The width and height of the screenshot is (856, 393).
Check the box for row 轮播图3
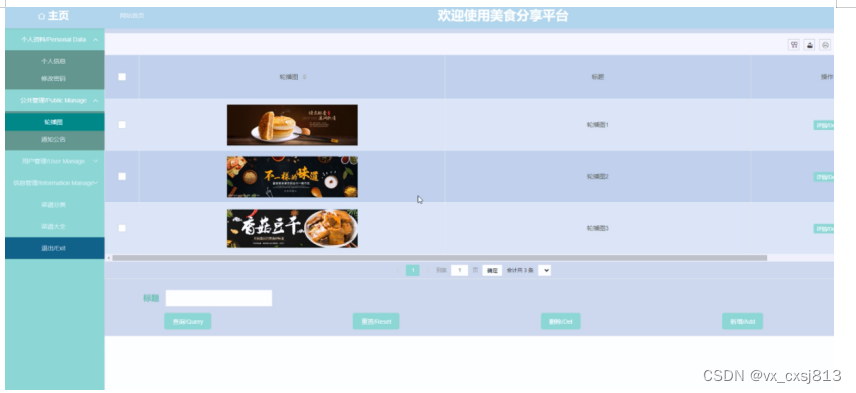tap(122, 228)
